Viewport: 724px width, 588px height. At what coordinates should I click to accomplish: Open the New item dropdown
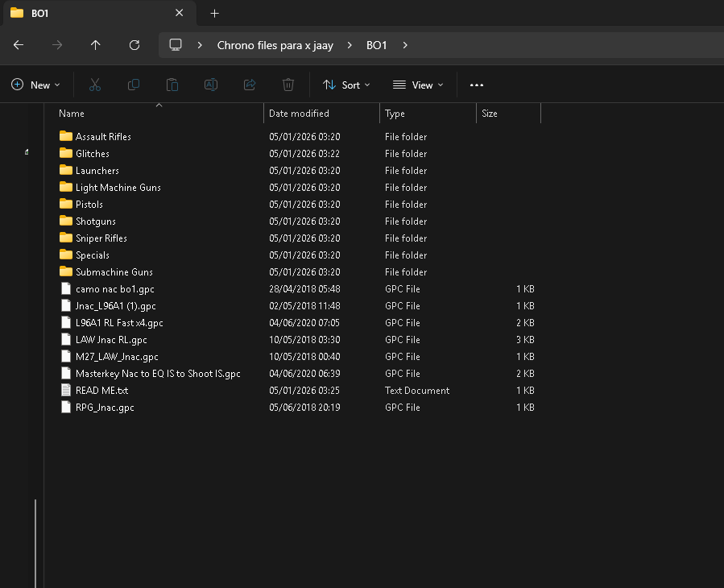pos(36,85)
